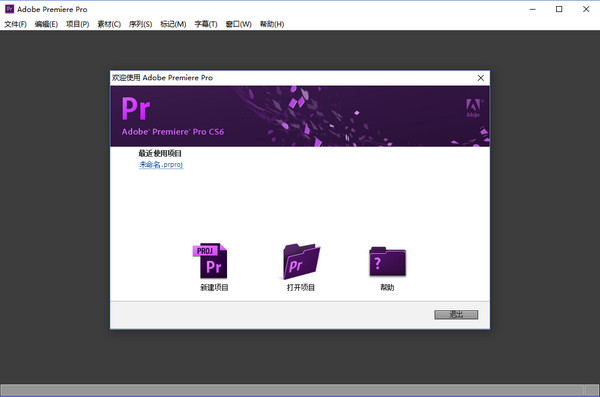Open the 素材(C) Clip menu
The image size is (600, 397).
point(109,24)
